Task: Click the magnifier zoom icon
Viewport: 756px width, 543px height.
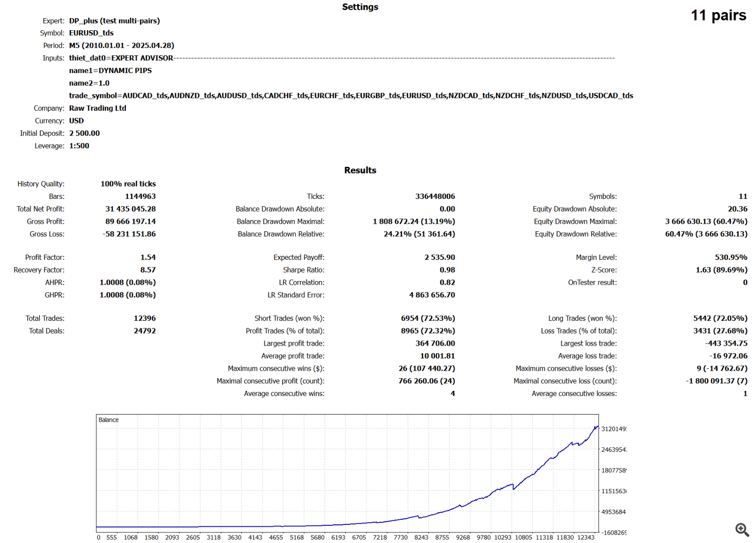Action: 741,529
